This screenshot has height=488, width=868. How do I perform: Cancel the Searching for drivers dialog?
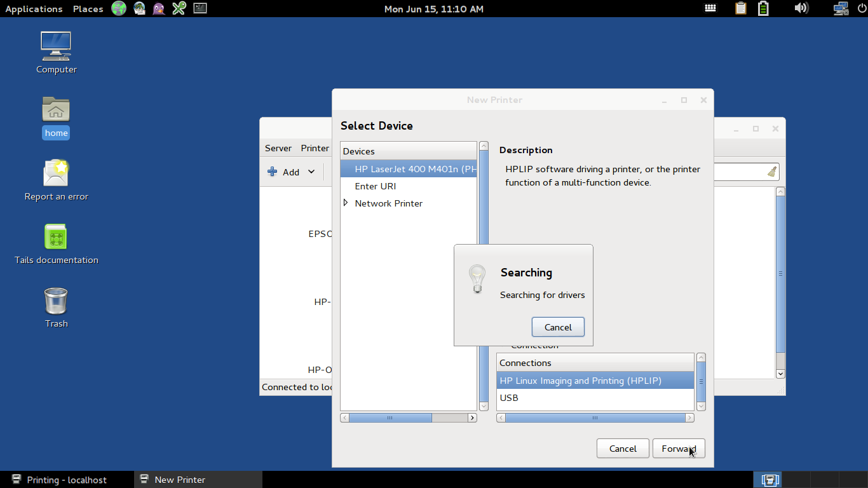pos(558,327)
